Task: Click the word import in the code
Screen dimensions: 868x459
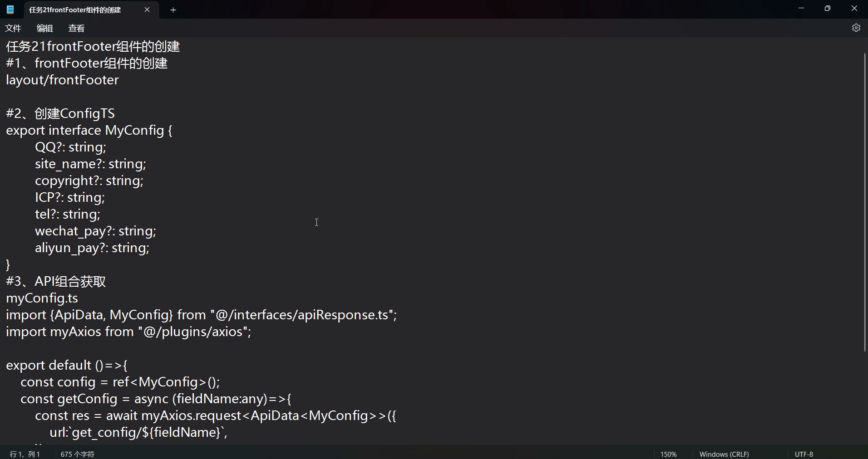Action: [25, 315]
